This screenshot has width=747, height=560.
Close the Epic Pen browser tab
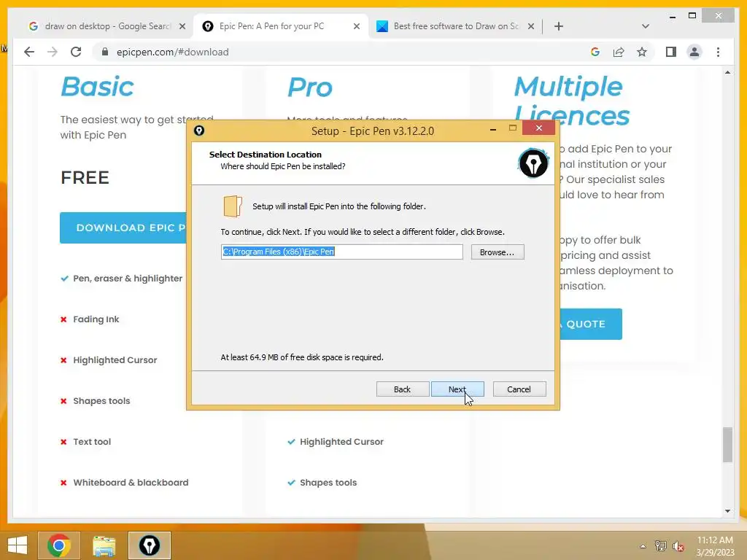[x=356, y=26]
